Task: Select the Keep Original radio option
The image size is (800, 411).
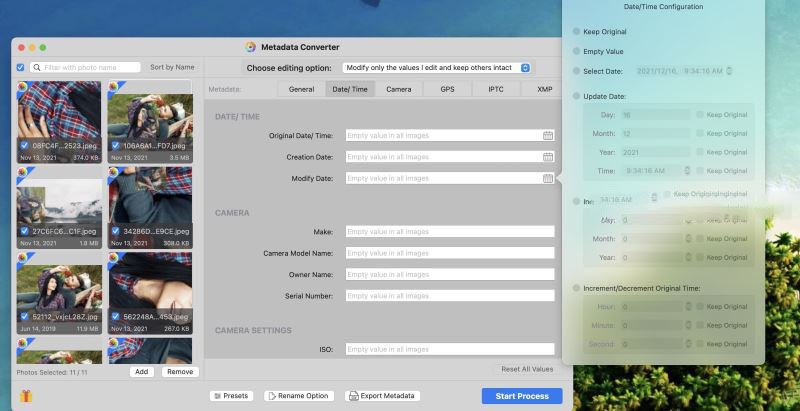Action: point(576,32)
